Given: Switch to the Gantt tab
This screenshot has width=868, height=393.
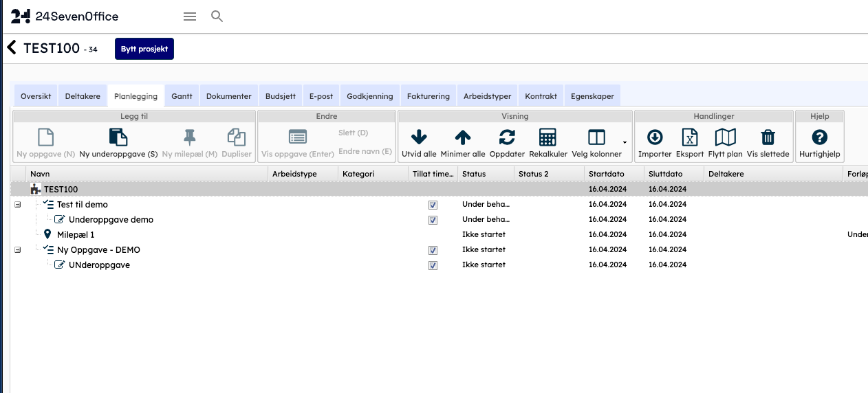Looking at the screenshot, I should click(182, 96).
